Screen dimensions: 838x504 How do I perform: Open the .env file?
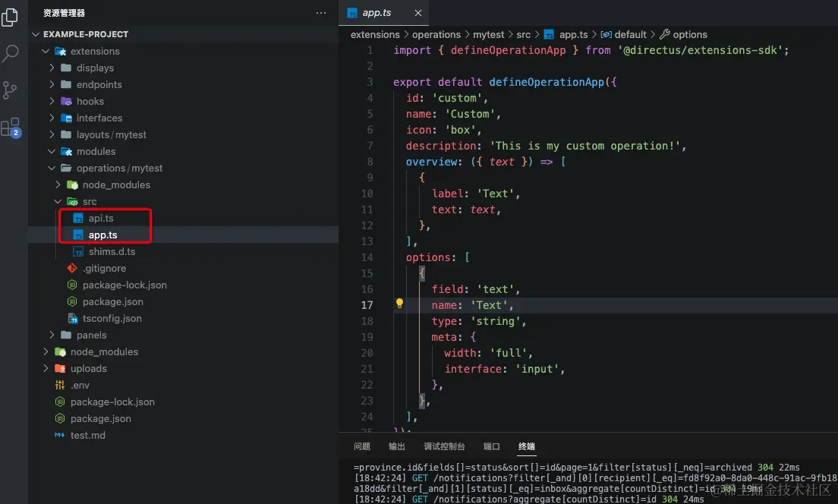click(x=80, y=386)
